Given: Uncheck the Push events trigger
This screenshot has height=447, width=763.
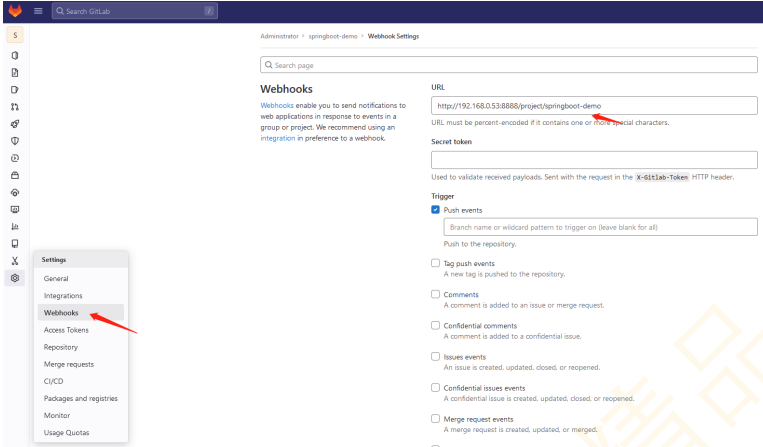Looking at the screenshot, I should tap(436, 210).
